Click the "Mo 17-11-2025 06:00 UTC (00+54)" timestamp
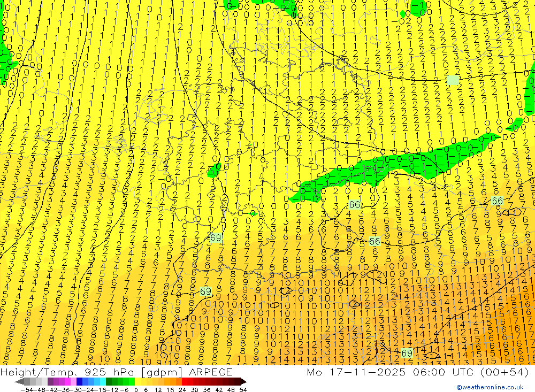The width and height of the screenshot is (535, 392). 418,372
